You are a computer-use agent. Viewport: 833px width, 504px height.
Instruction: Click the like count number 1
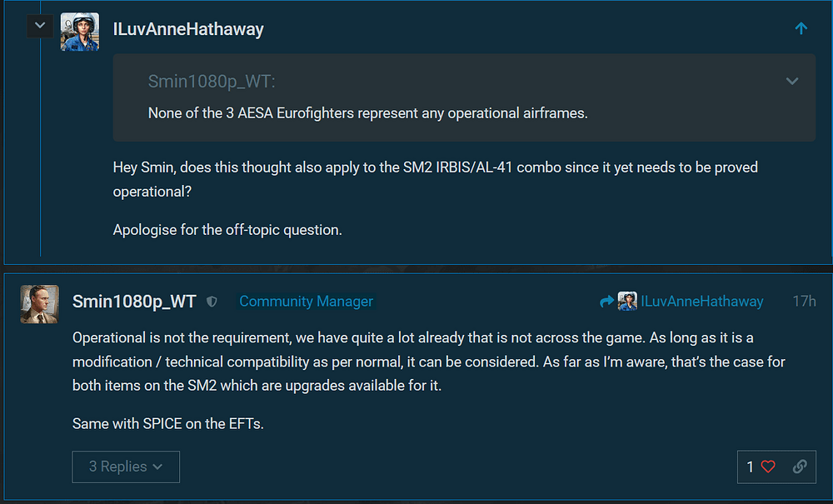click(750, 467)
